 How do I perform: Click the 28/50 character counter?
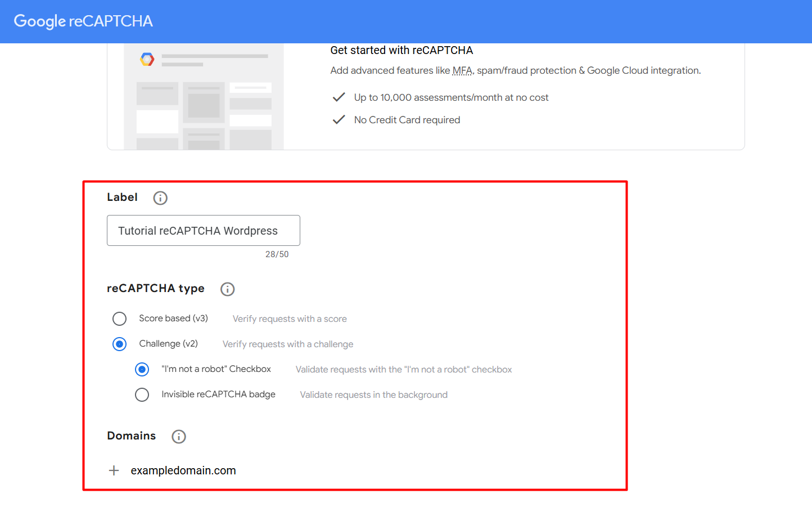click(x=277, y=254)
